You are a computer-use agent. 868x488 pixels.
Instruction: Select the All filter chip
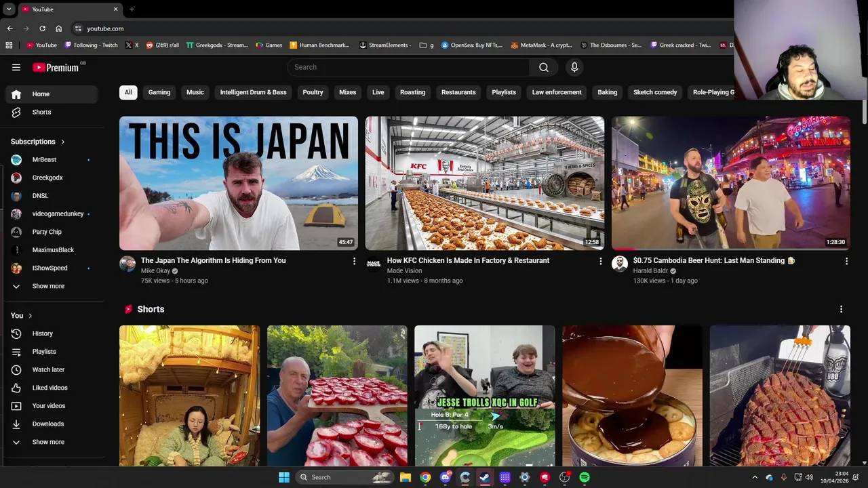click(x=128, y=92)
